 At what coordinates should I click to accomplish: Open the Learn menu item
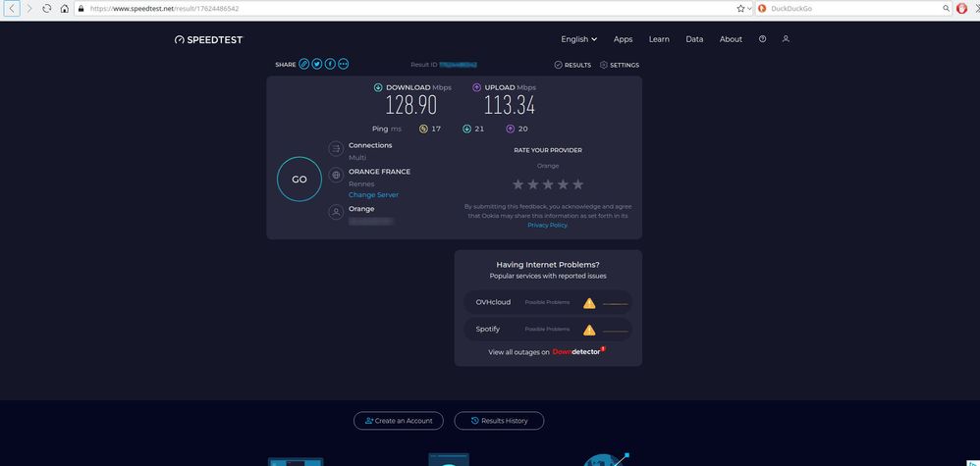659,38
